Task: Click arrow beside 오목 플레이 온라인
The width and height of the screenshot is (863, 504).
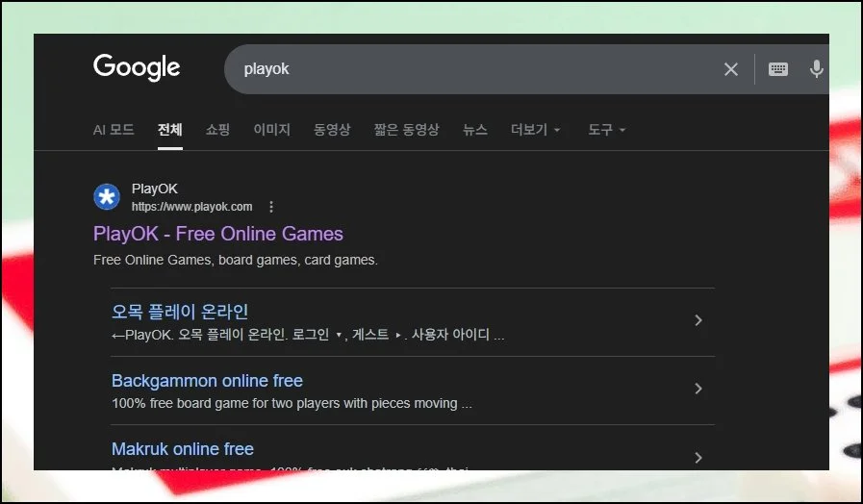Action: 698,320
